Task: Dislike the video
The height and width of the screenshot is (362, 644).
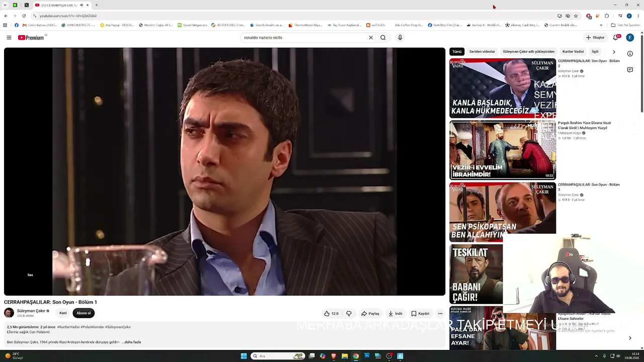Action: click(349, 313)
